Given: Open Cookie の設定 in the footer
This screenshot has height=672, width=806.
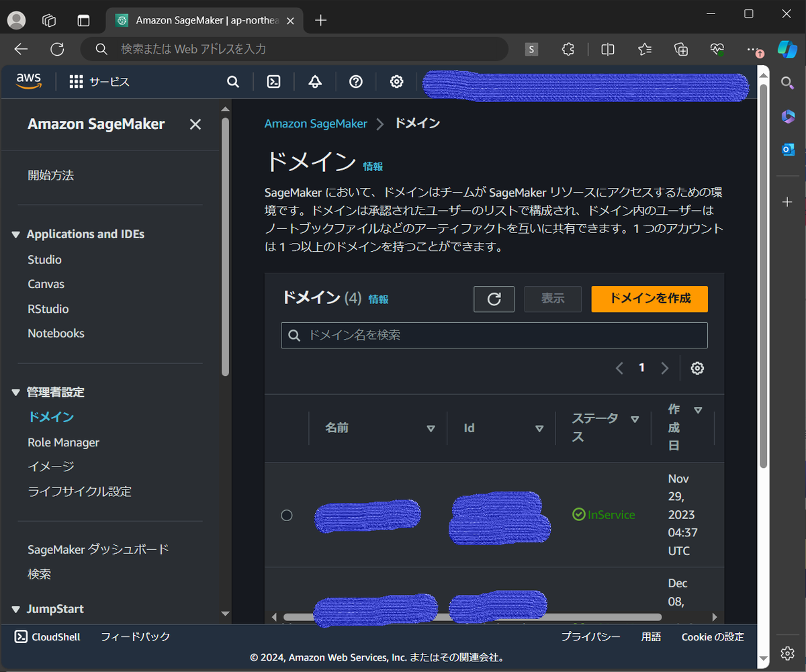Looking at the screenshot, I should pos(713,636).
